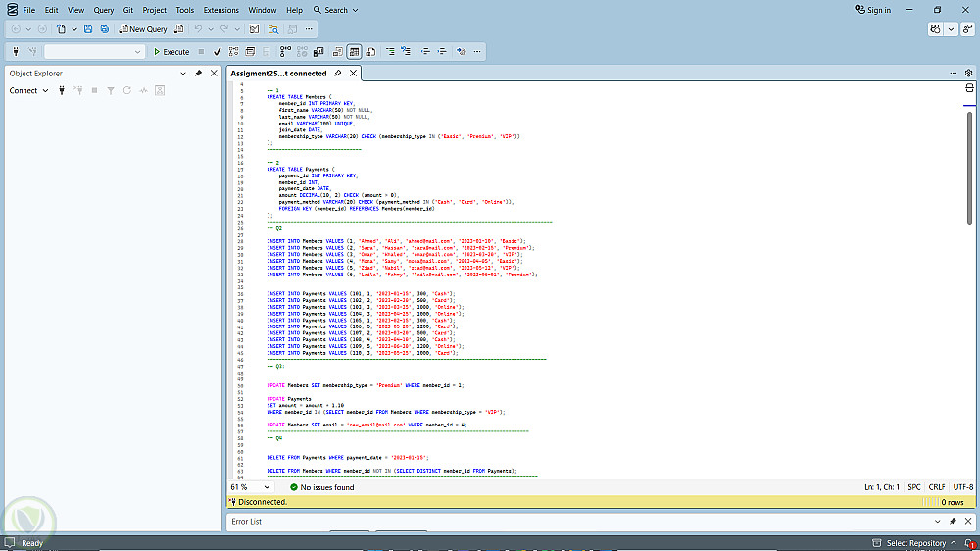Click the GitHub Copilot icon

pyautogui.click(x=935, y=29)
